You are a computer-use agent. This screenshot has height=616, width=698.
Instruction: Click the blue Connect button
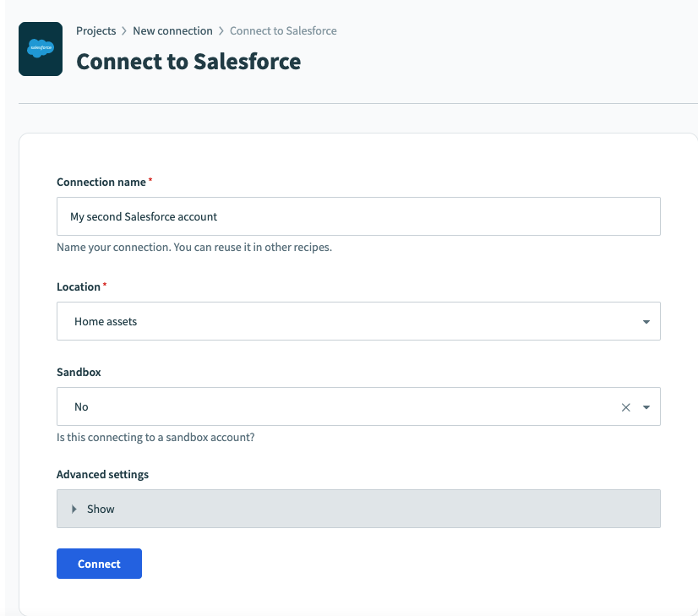[99, 564]
